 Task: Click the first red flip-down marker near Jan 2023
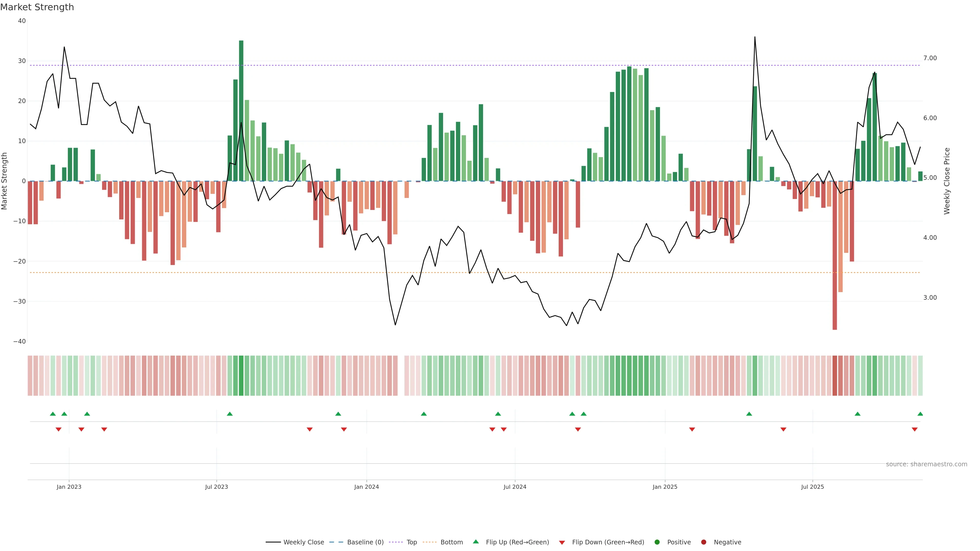click(x=59, y=429)
